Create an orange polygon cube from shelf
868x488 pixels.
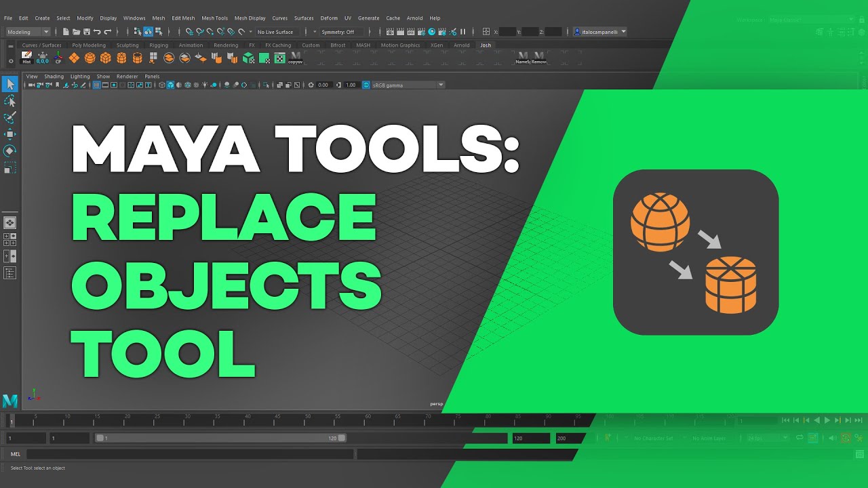point(105,58)
